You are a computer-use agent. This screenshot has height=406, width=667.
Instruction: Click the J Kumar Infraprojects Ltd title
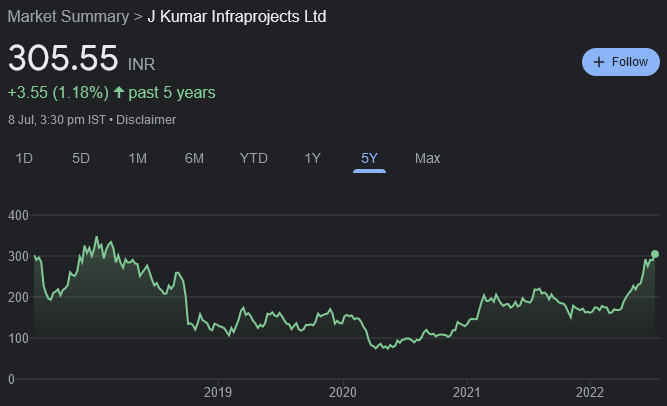pos(236,17)
